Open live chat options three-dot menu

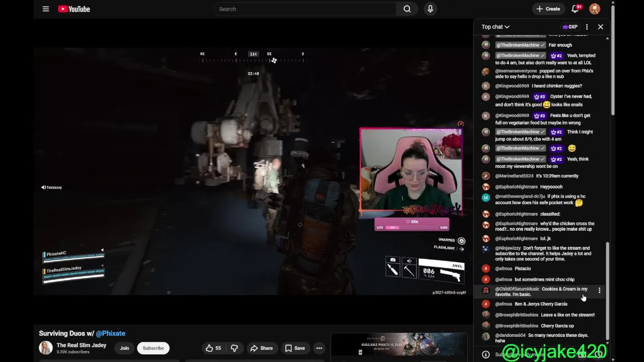coord(587,27)
